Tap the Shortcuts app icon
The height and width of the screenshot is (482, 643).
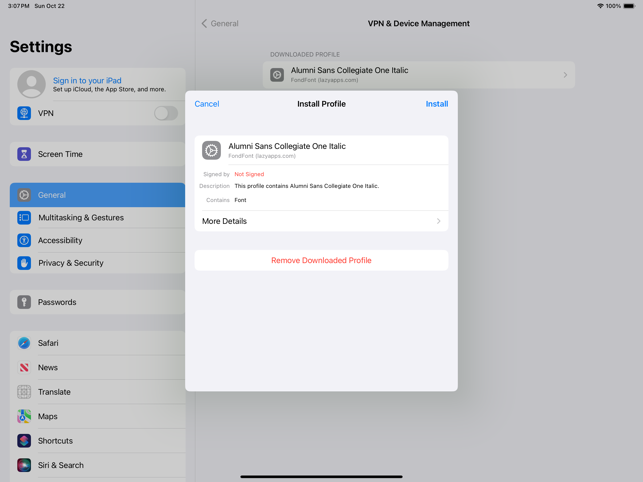24,441
